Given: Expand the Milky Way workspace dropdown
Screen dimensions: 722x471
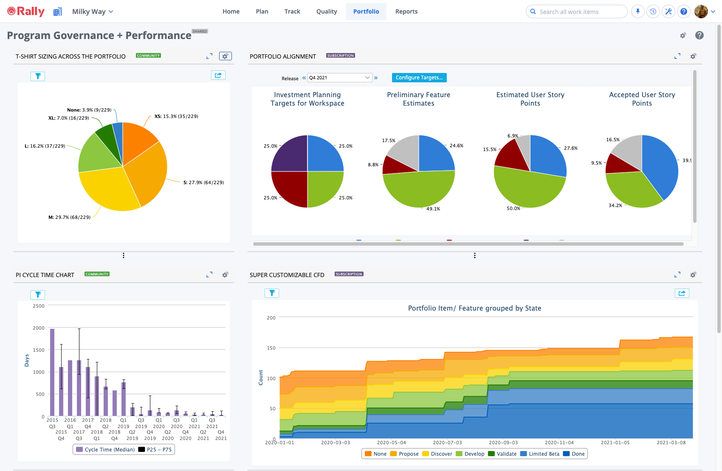Looking at the screenshot, I should click(92, 12).
